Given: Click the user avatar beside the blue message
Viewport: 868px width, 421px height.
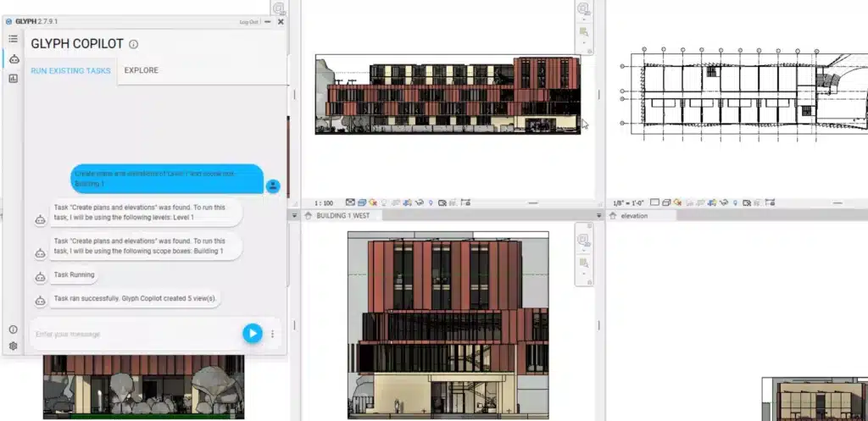Looking at the screenshot, I should [x=273, y=186].
